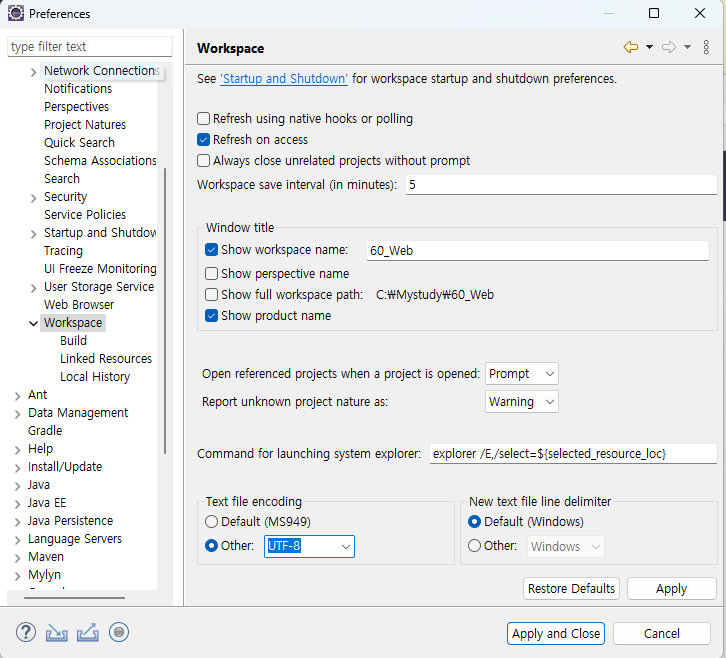Viewport: 726px width, 658px height.
Task: Click the type filter text field
Action: point(90,47)
